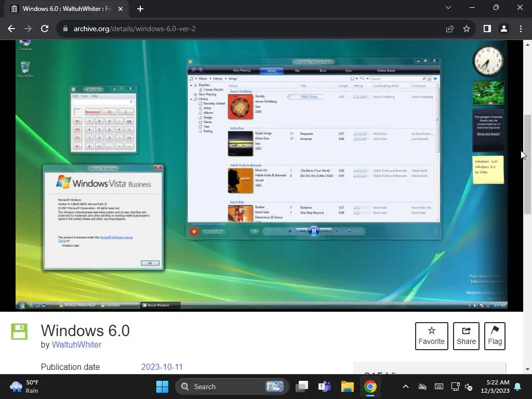Click the yellow sticky note gadget

488,170
